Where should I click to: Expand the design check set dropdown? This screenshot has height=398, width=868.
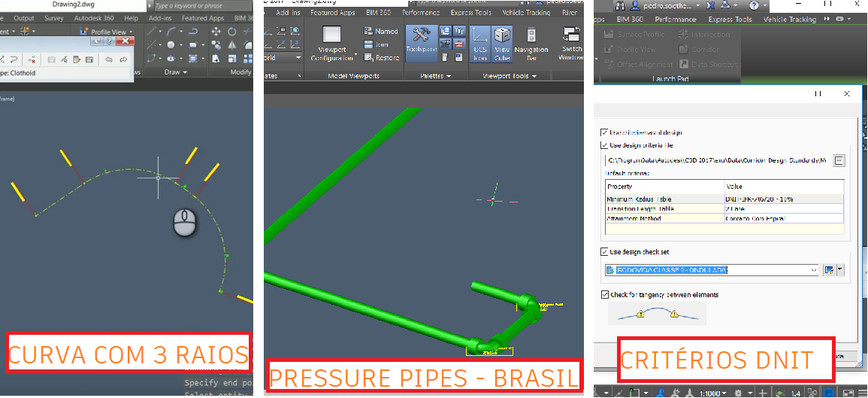point(814,270)
